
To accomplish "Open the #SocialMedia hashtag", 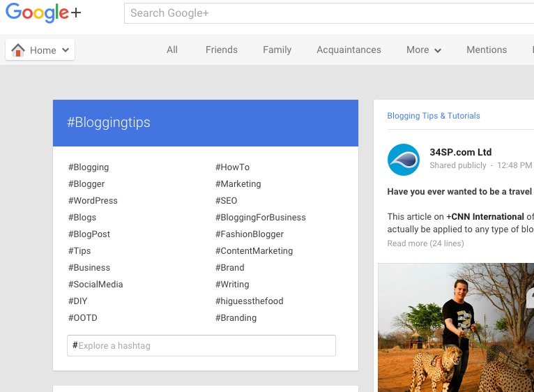I will click(96, 285).
